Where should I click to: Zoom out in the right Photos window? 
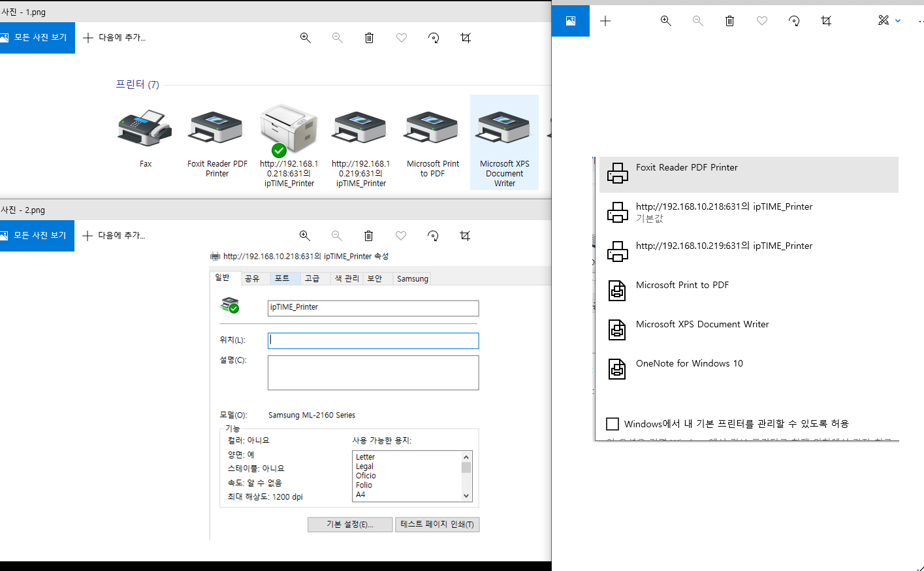pyautogui.click(x=697, y=21)
